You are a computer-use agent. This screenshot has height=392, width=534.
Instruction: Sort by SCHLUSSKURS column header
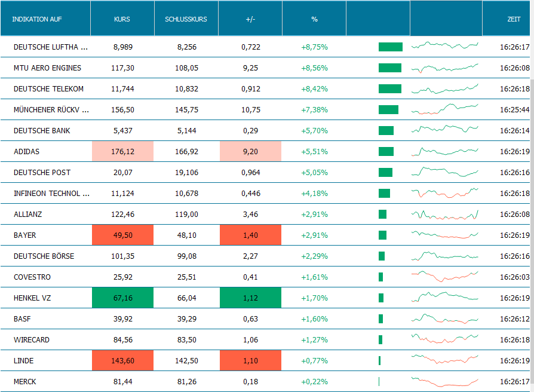tap(186, 19)
